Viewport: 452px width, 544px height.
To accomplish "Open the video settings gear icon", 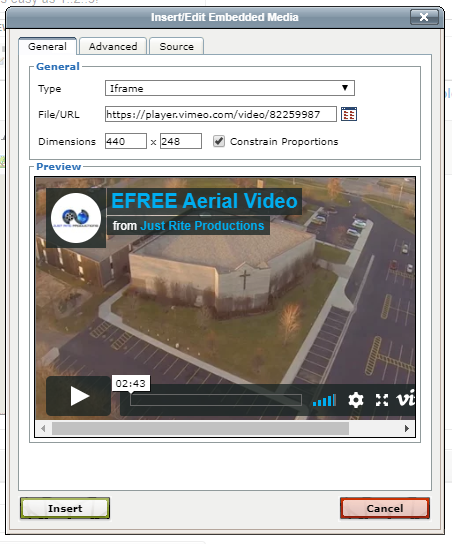I will [x=356, y=400].
